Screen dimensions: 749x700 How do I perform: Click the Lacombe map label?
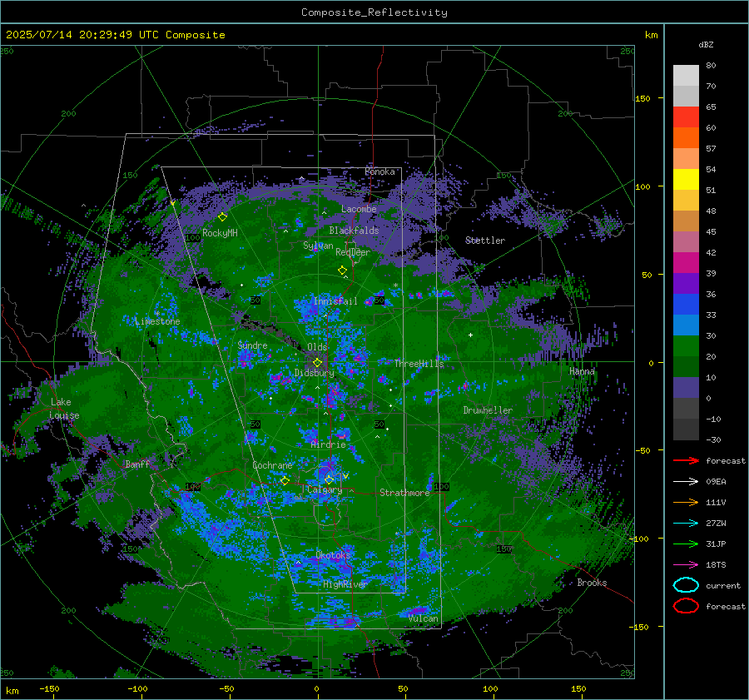(x=359, y=209)
